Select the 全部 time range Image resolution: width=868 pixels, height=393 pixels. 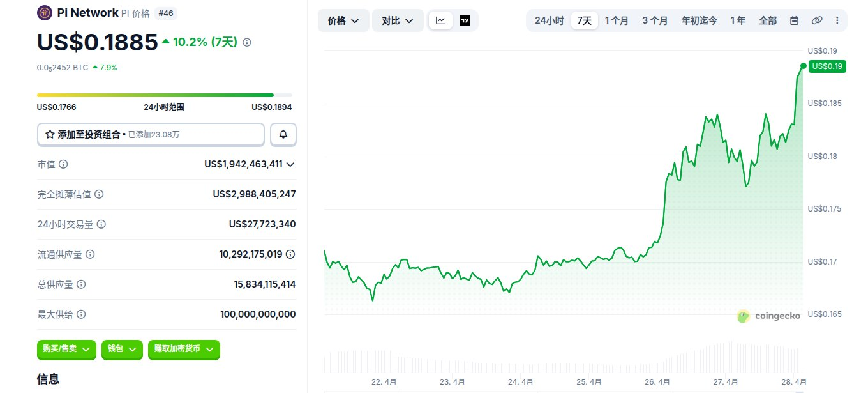(768, 20)
